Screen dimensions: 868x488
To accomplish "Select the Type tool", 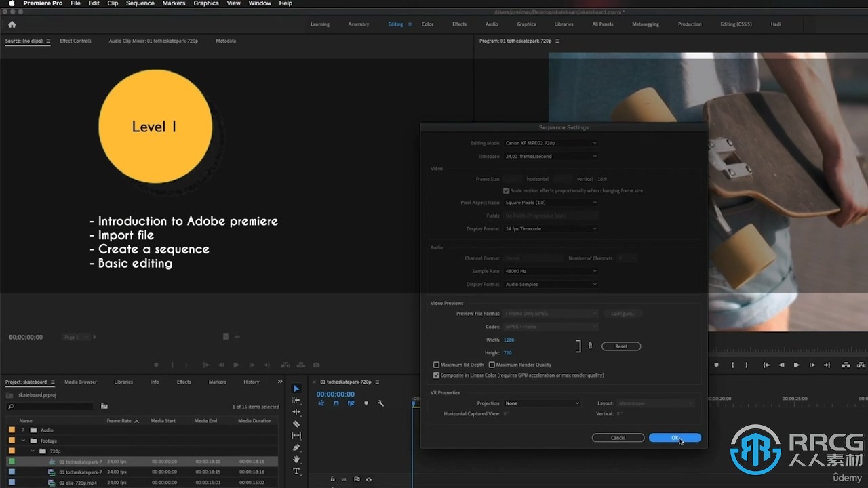I will pyautogui.click(x=296, y=471).
